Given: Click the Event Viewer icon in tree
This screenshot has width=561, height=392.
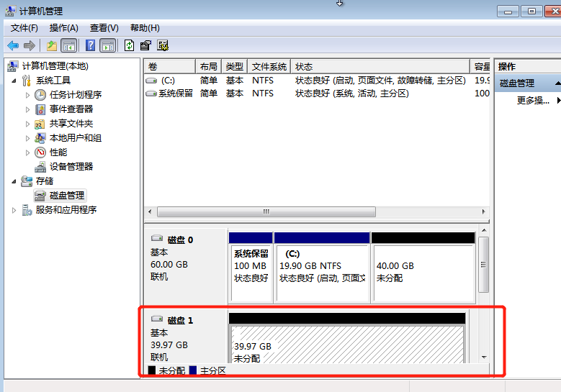Looking at the screenshot, I should pyautogui.click(x=40, y=109).
